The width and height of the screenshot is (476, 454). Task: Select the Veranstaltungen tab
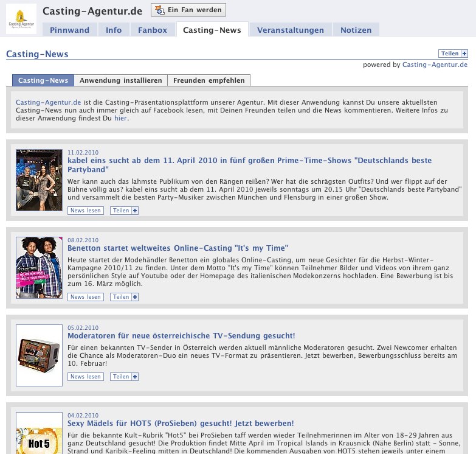(x=290, y=30)
